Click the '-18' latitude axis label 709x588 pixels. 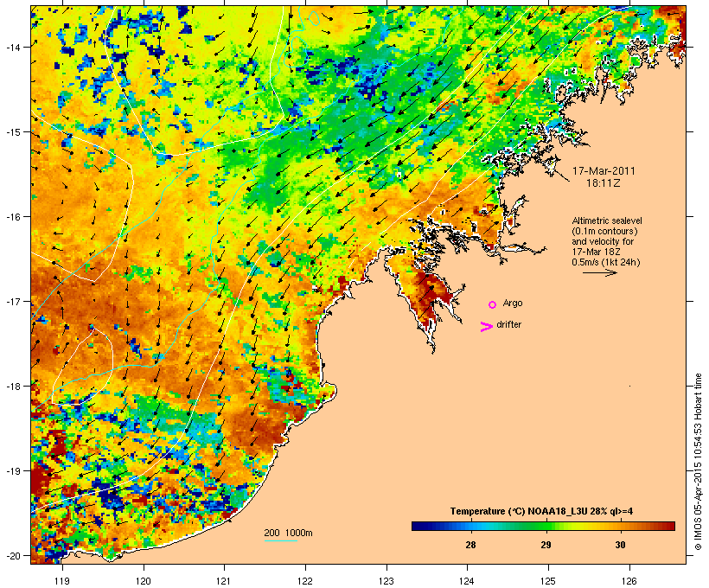[x=12, y=386]
